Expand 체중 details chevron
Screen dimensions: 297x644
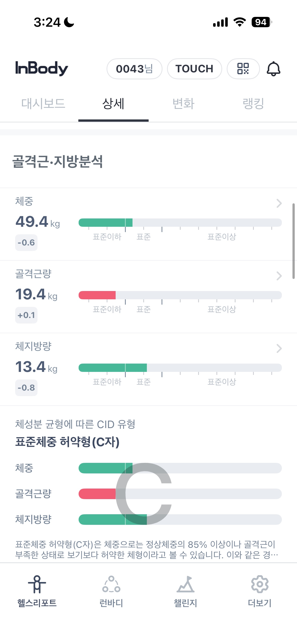(x=279, y=203)
